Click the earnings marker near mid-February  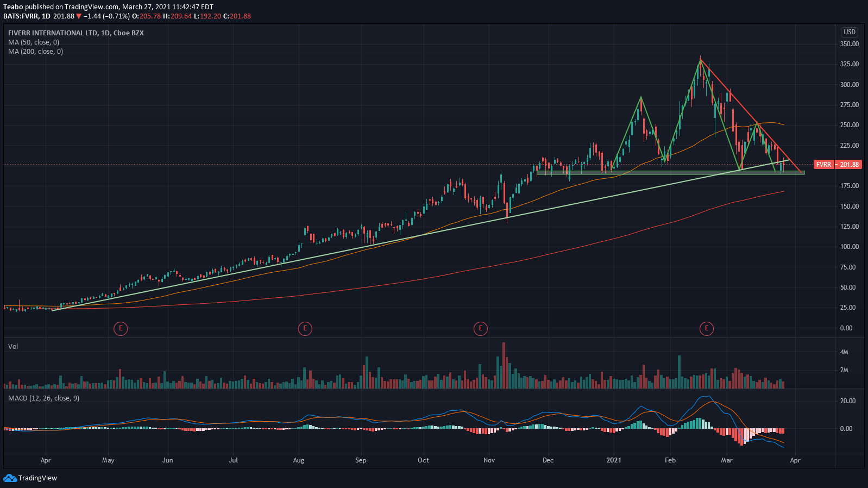[x=707, y=328]
